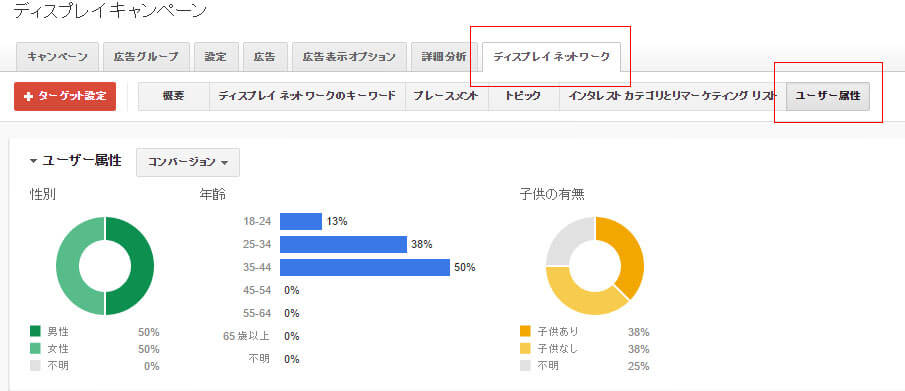
Task: Open the 概要 sub-tab
Action: (174, 96)
